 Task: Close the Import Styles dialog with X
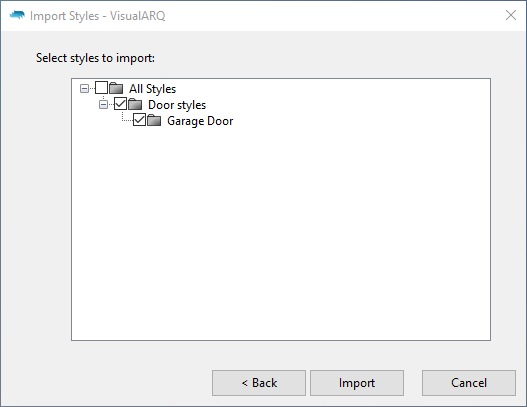point(511,15)
